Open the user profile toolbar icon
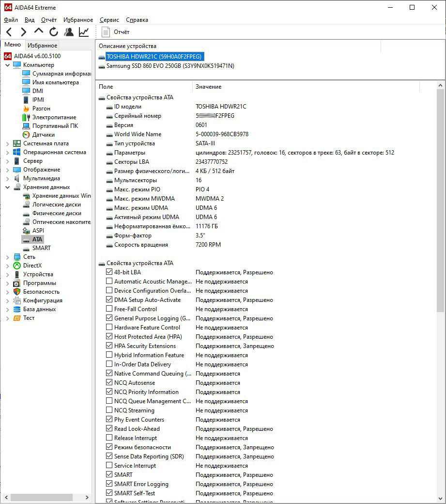The image size is (446, 504). pos(69,32)
